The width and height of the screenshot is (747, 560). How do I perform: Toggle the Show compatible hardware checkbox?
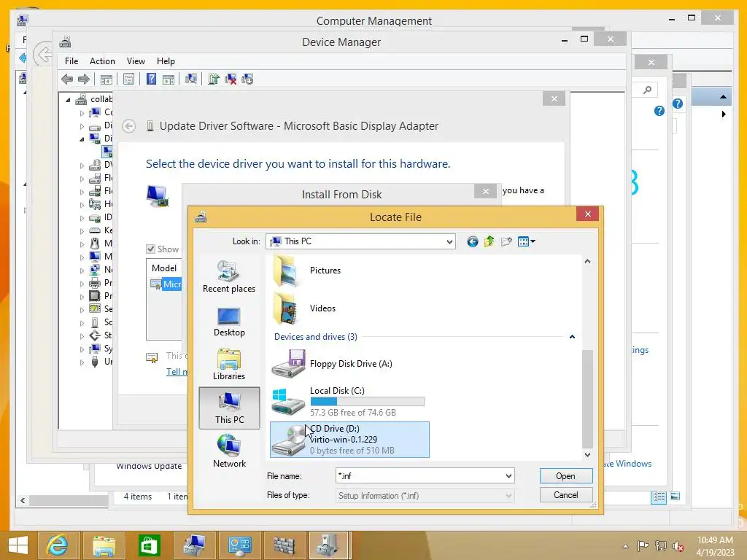pyautogui.click(x=150, y=249)
